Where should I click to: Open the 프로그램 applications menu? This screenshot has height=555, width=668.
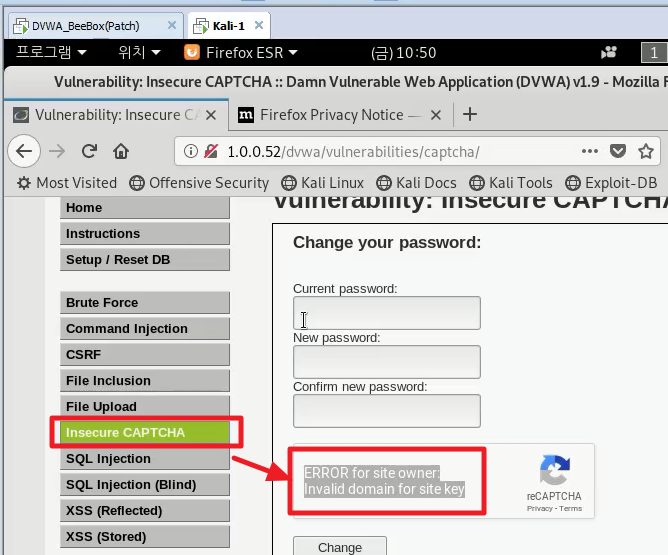[x=52, y=52]
